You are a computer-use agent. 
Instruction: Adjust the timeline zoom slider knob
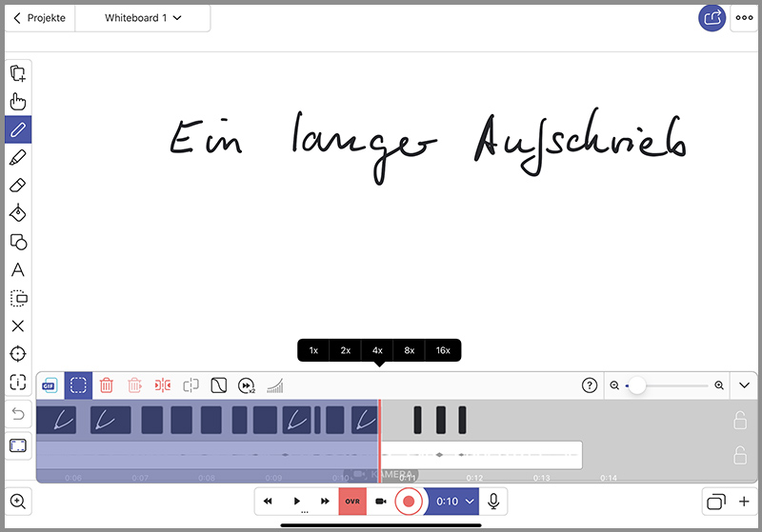(x=637, y=385)
